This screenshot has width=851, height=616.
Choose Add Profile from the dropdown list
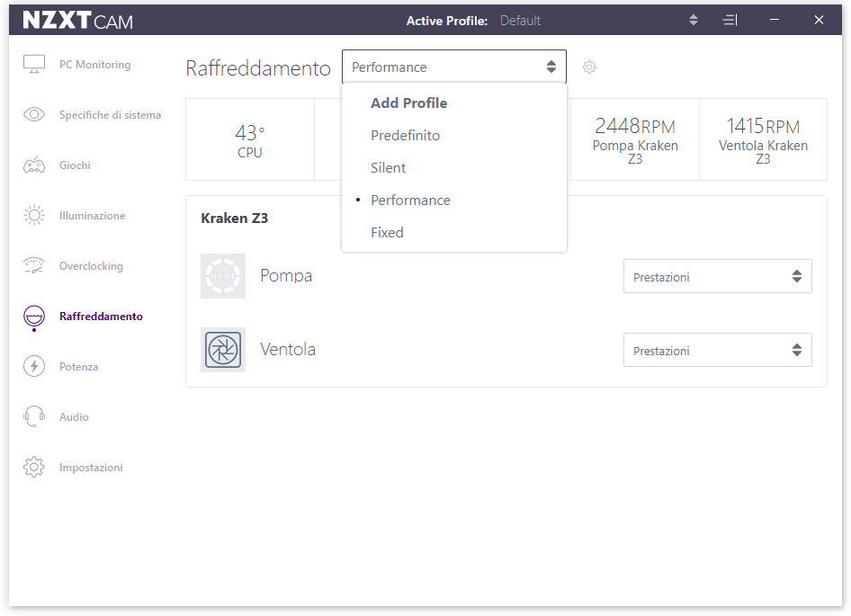pyautogui.click(x=408, y=103)
